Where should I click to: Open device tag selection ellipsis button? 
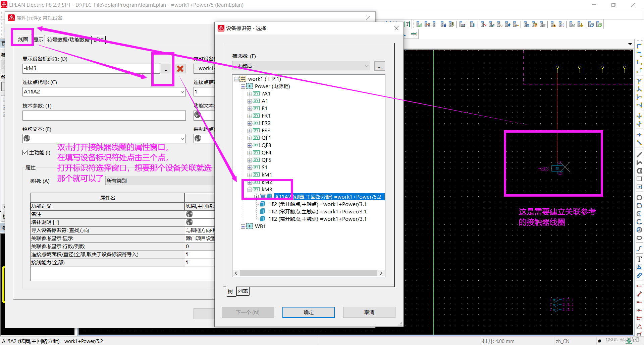pos(165,69)
